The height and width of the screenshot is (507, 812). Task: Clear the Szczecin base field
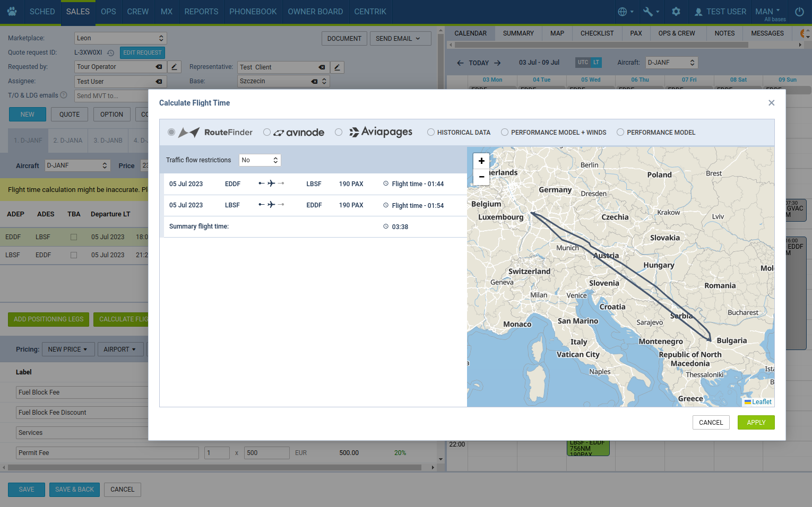(314, 82)
